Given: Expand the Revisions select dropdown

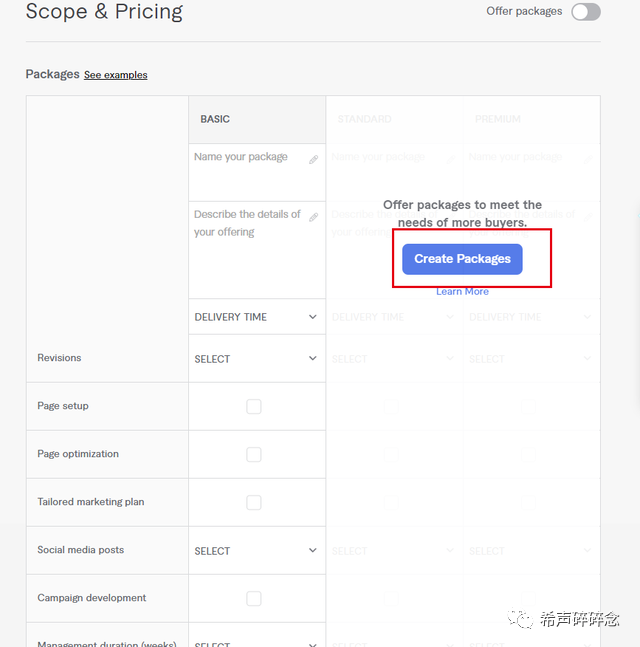Looking at the screenshot, I should [x=256, y=359].
